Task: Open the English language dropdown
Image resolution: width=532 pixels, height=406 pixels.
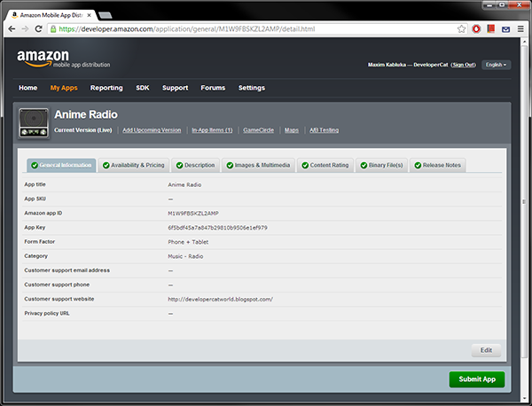Action: [496, 65]
